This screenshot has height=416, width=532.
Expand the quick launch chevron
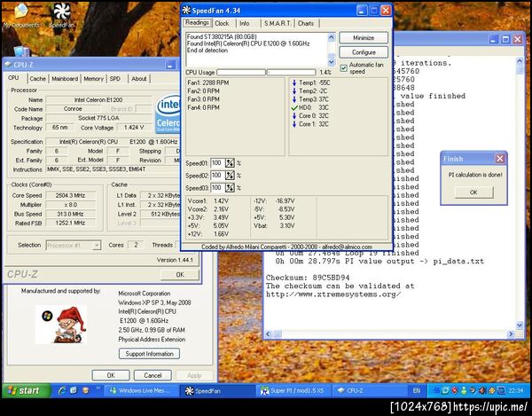click(x=98, y=388)
